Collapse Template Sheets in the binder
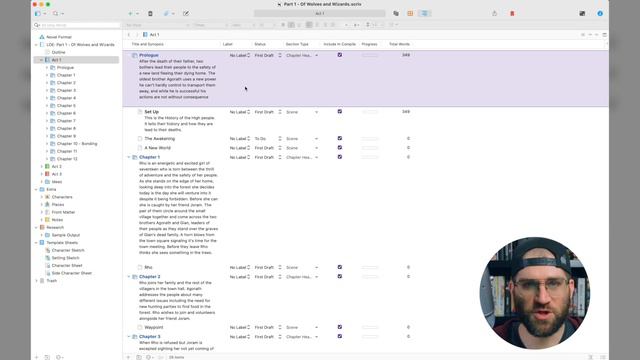Screen dimensions: 640x360 pyautogui.click(x=36, y=242)
